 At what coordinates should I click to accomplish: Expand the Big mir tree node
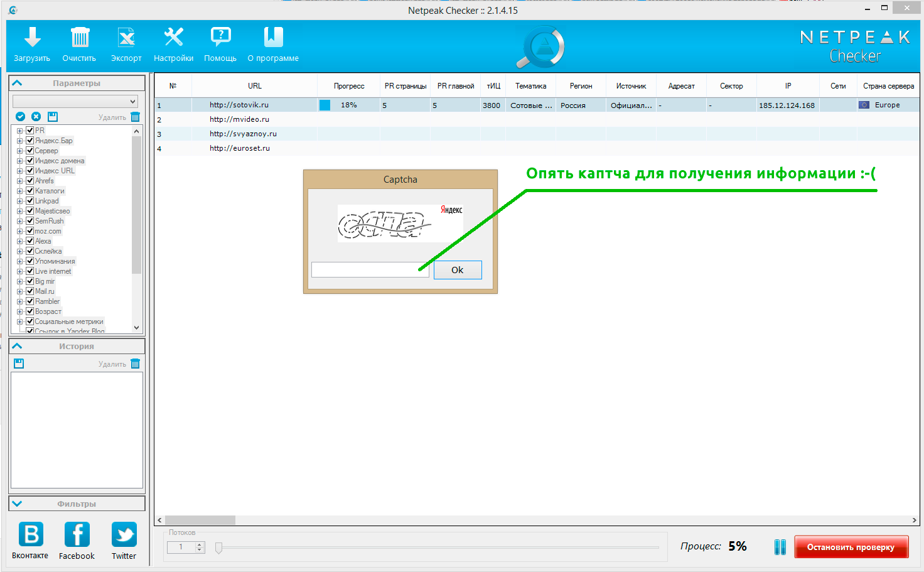(x=19, y=281)
